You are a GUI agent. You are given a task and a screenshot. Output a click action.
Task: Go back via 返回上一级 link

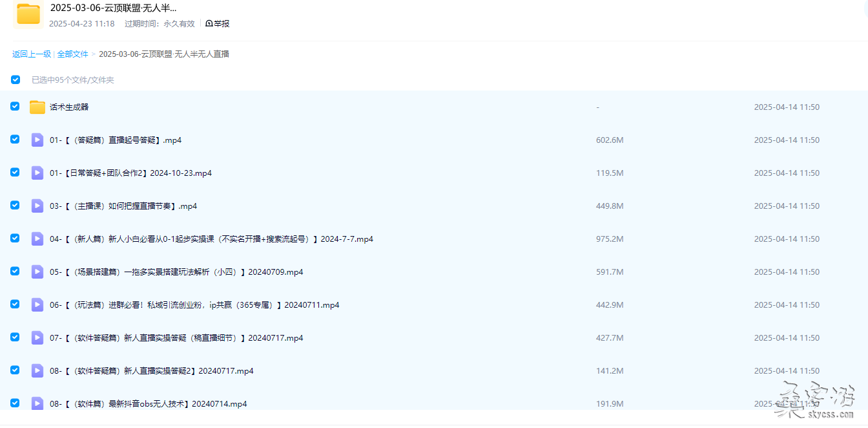[32, 54]
